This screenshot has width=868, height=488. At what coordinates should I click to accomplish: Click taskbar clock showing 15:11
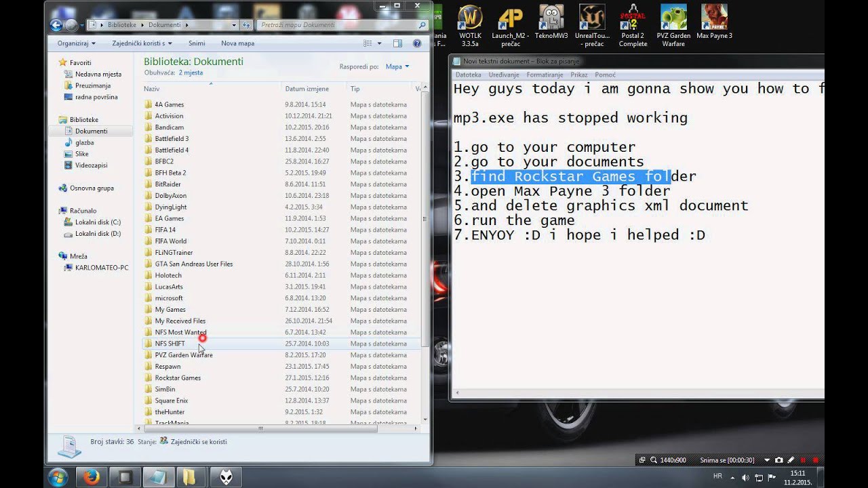tap(797, 477)
